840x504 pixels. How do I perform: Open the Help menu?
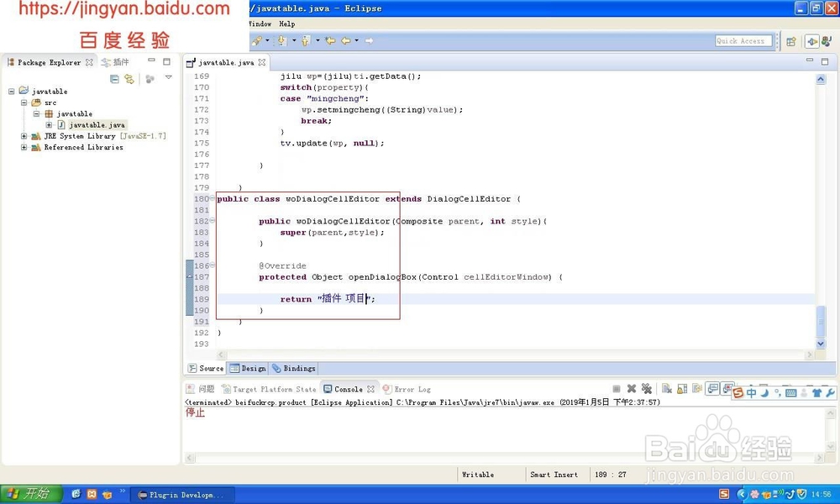pyautogui.click(x=287, y=24)
